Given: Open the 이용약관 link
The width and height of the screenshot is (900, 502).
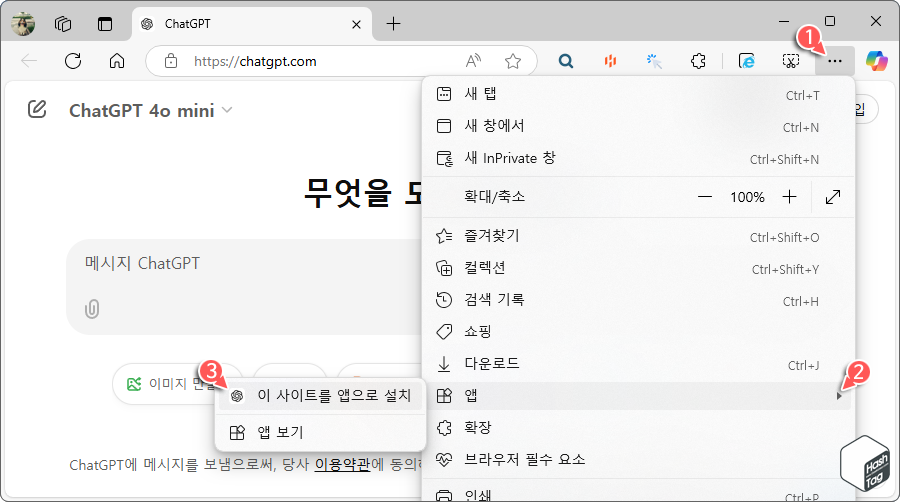Looking at the screenshot, I should pos(342,465).
